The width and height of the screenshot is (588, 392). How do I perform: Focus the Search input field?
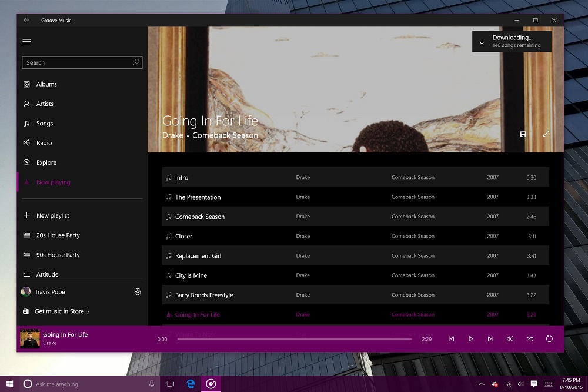pyautogui.click(x=82, y=63)
